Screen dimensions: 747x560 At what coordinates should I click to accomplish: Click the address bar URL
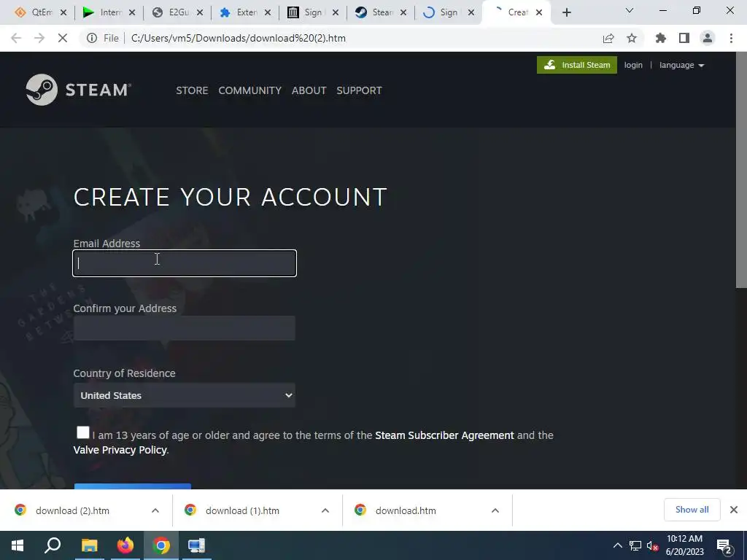point(239,38)
